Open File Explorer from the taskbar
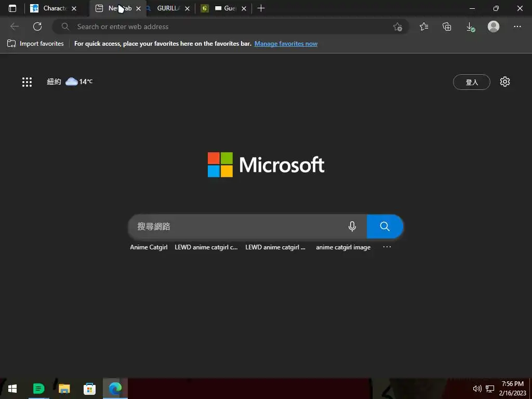The width and height of the screenshot is (532, 399). (64, 389)
